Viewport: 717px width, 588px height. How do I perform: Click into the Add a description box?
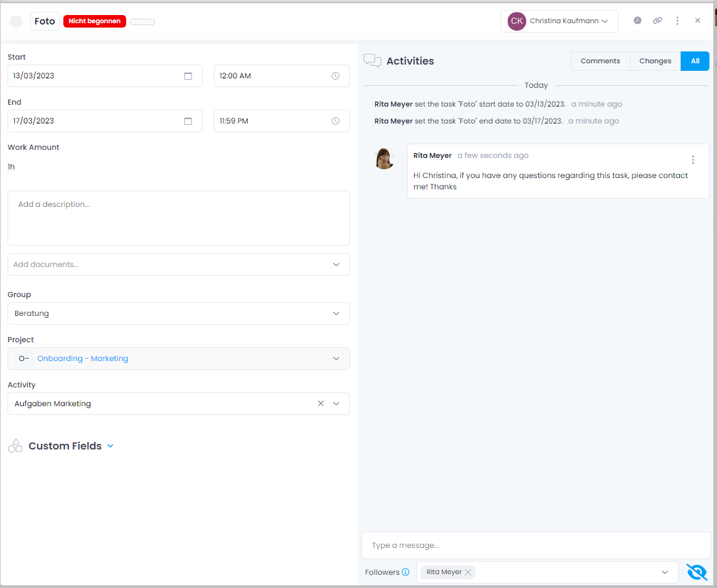179,218
